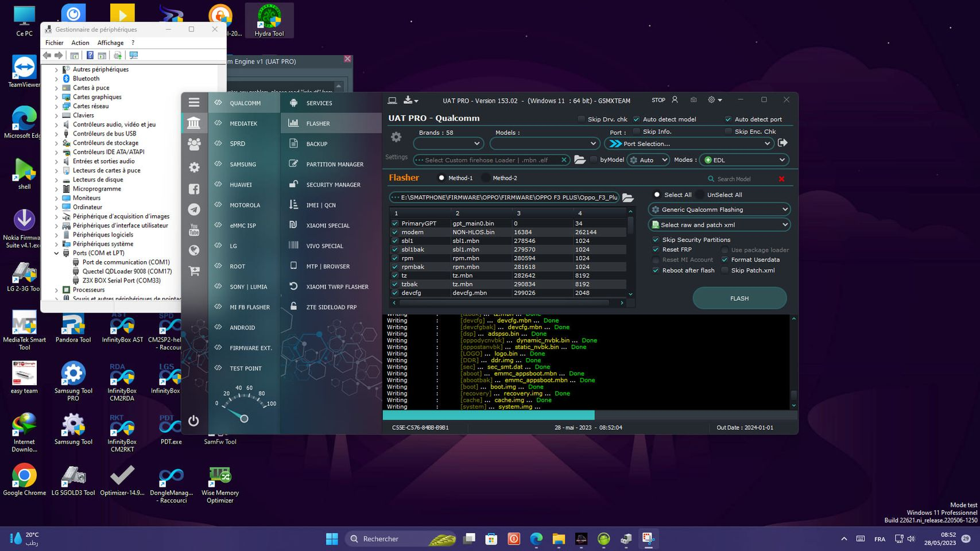
Task: Open File Explorer in the taskbar
Action: (559, 539)
